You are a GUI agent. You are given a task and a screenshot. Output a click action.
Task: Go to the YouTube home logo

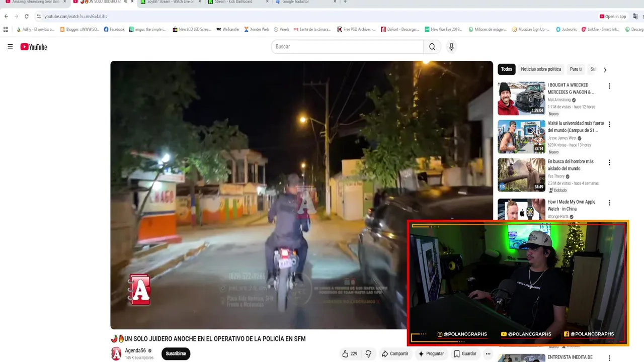(x=34, y=47)
